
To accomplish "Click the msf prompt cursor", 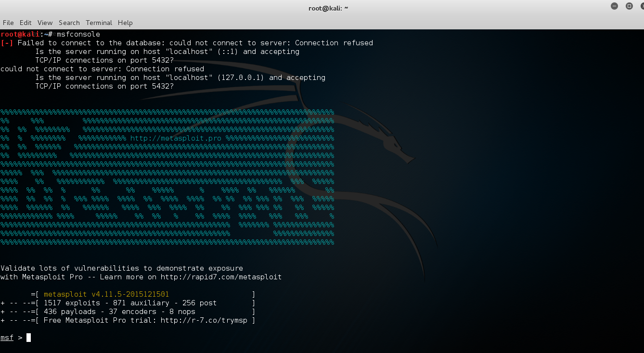I will coord(28,338).
